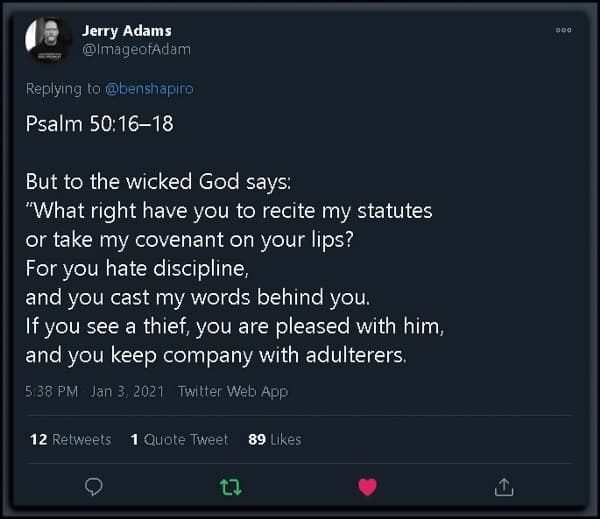Click the Psalm 50:16–18 heading text

pos(99,124)
